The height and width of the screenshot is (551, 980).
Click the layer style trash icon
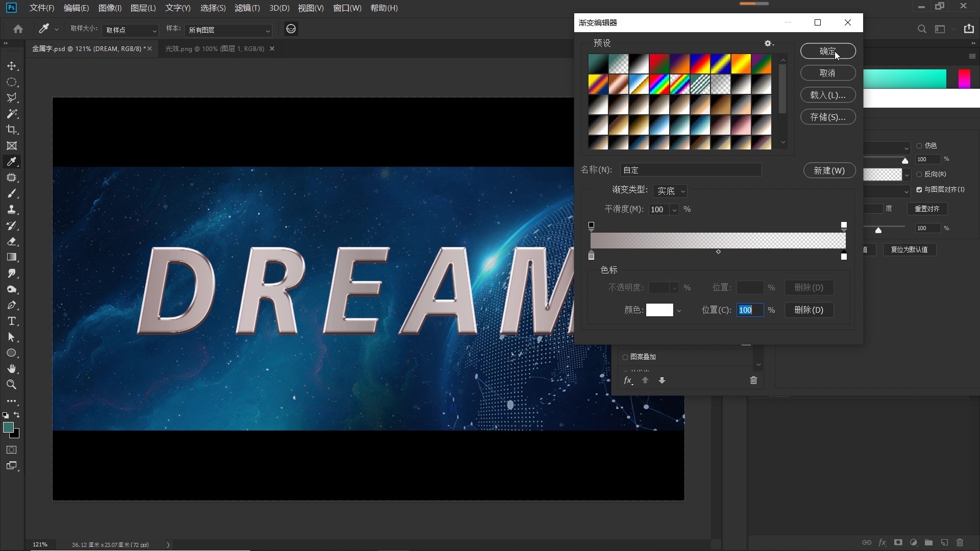click(753, 380)
